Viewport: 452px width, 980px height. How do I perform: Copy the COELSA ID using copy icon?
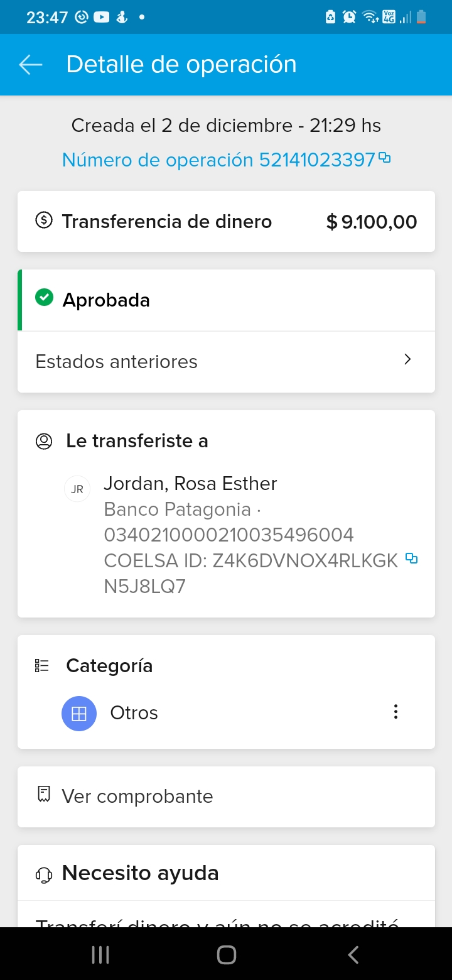[412, 558]
